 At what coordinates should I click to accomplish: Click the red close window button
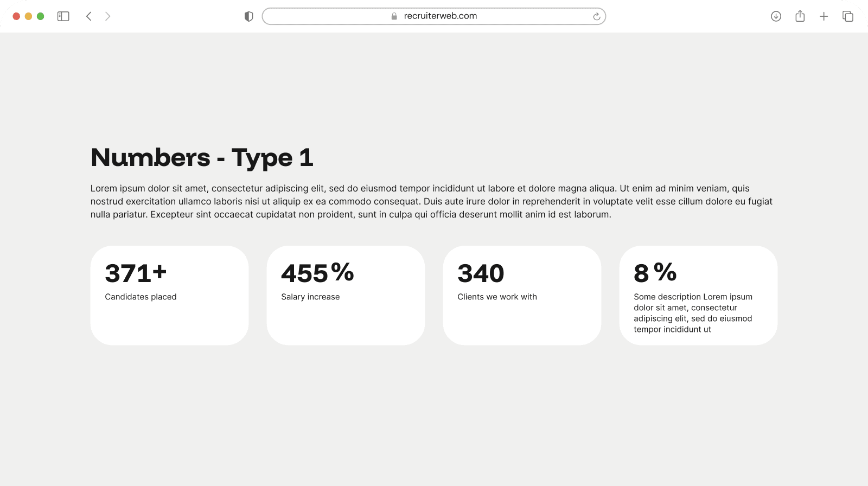click(x=16, y=16)
